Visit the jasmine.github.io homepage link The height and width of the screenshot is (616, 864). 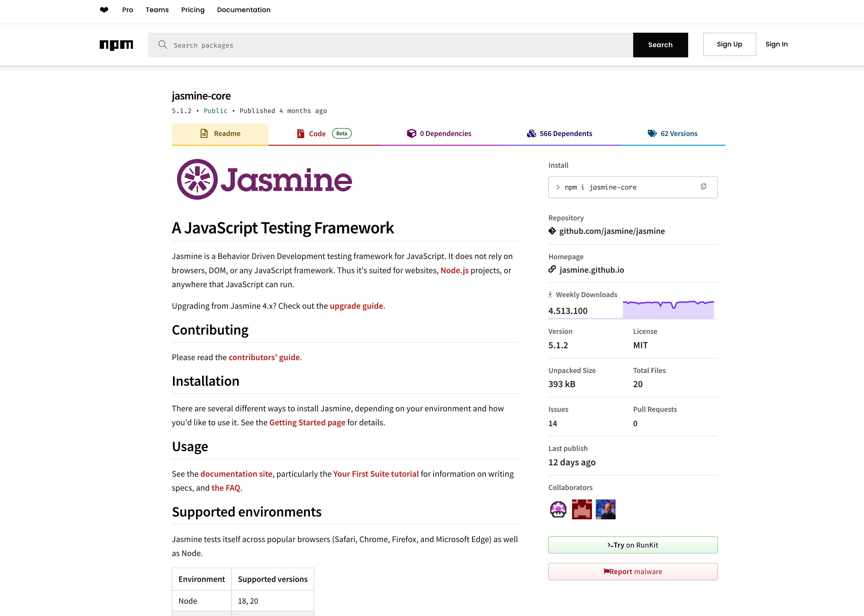[591, 270]
